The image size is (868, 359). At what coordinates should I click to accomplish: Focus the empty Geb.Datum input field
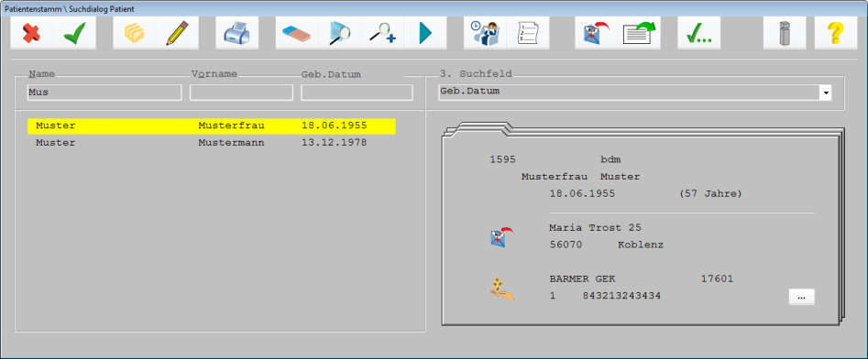pyautogui.click(x=357, y=92)
